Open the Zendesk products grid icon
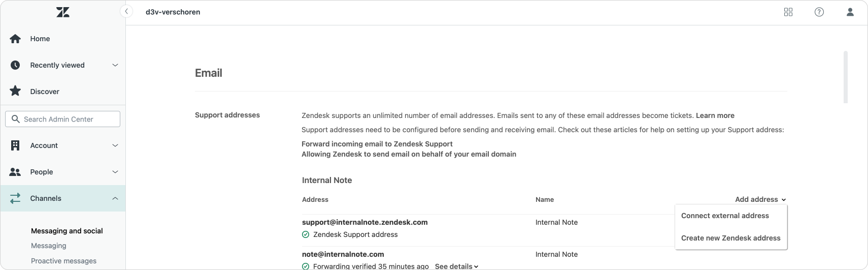The width and height of the screenshot is (868, 270). tap(788, 12)
